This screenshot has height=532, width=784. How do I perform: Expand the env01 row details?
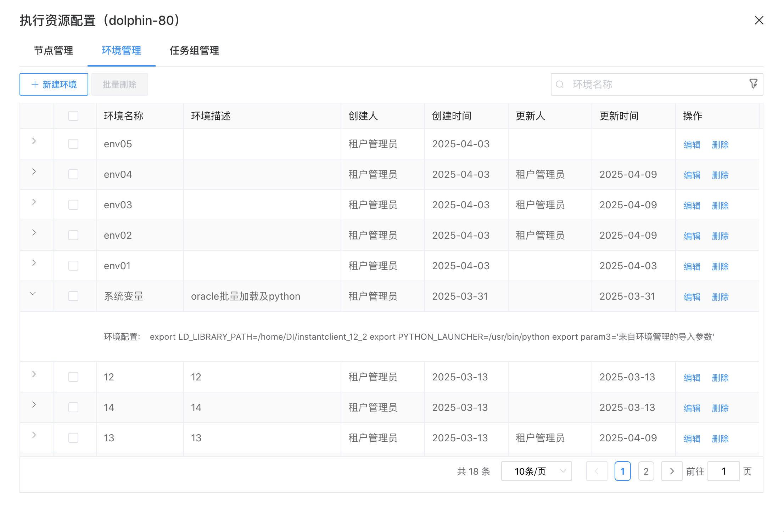point(34,263)
